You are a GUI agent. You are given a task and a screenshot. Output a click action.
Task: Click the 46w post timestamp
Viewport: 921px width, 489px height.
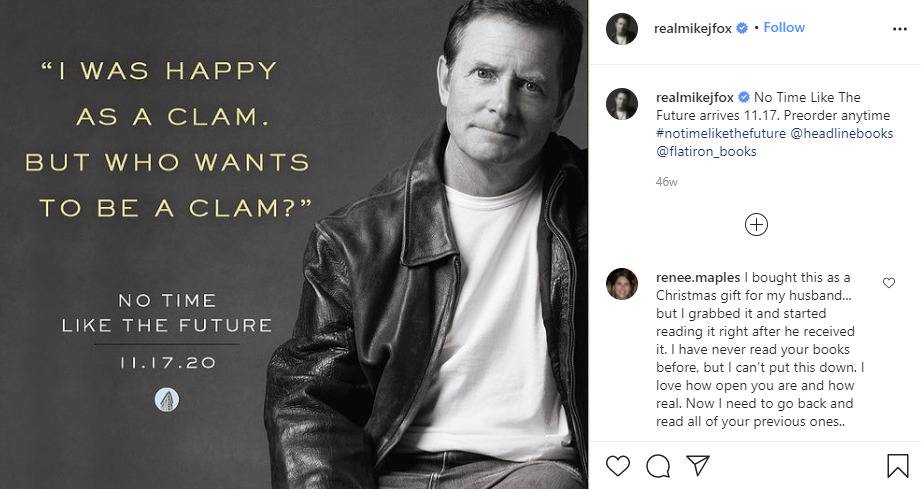pyautogui.click(x=666, y=182)
